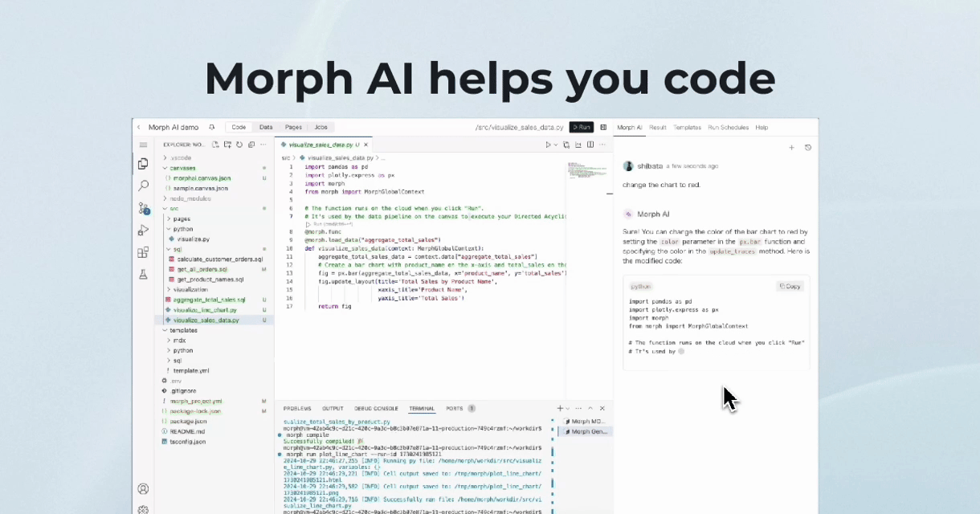This screenshot has width=980, height=514.
Task: Maximize terminal panel with up chevron
Action: click(590, 408)
